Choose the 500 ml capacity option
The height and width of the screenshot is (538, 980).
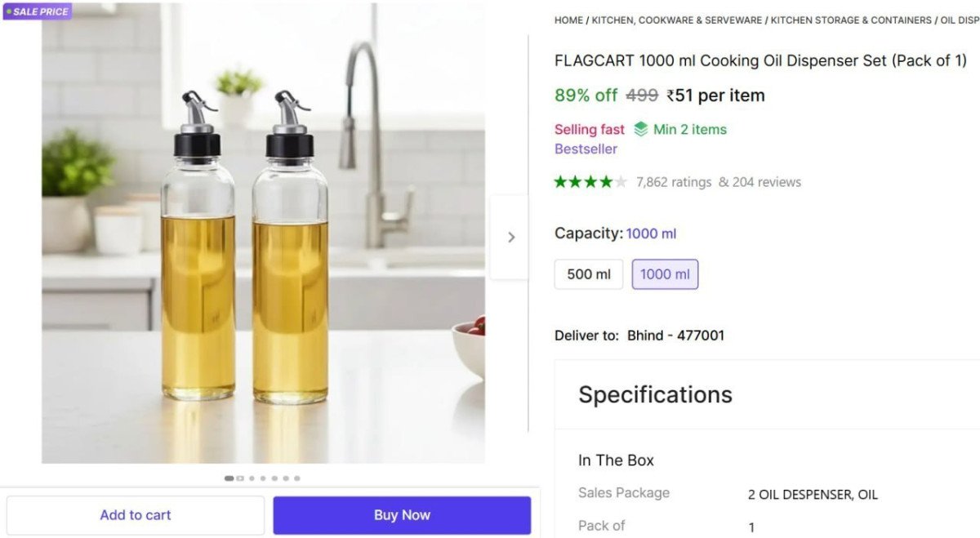point(589,274)
